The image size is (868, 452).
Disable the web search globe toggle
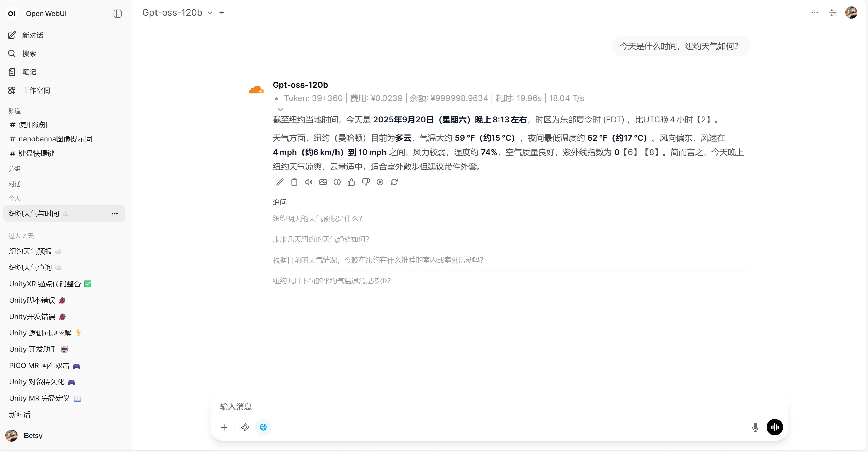(263, 427)
